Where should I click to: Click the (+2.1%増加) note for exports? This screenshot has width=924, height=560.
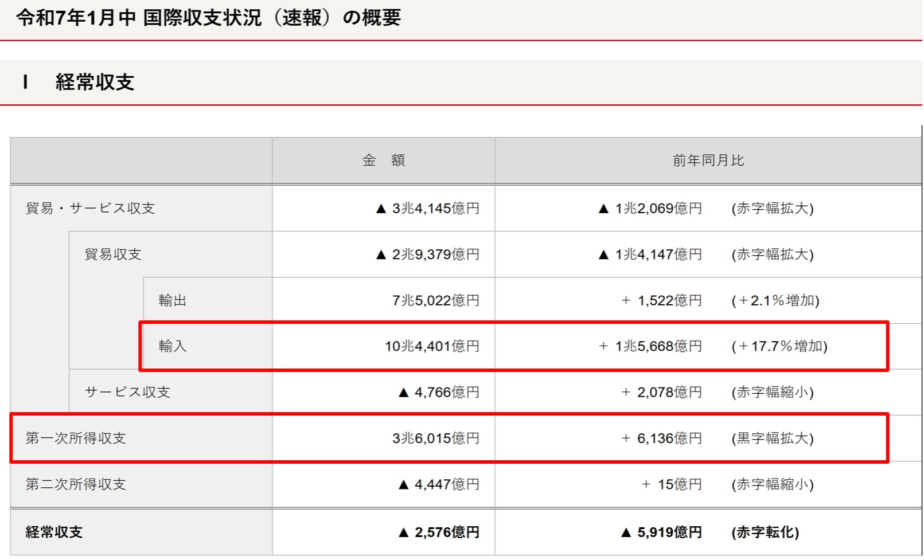(x=775, y=300)
